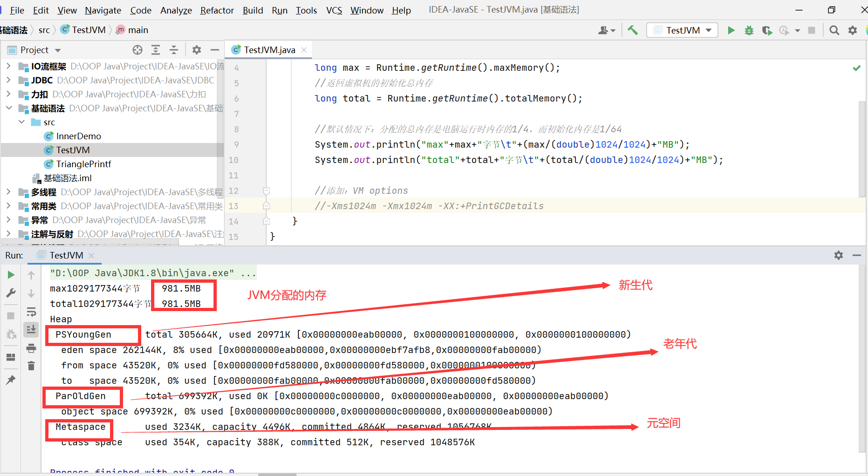Open the Navigate menu

click(x=103, y=10)
